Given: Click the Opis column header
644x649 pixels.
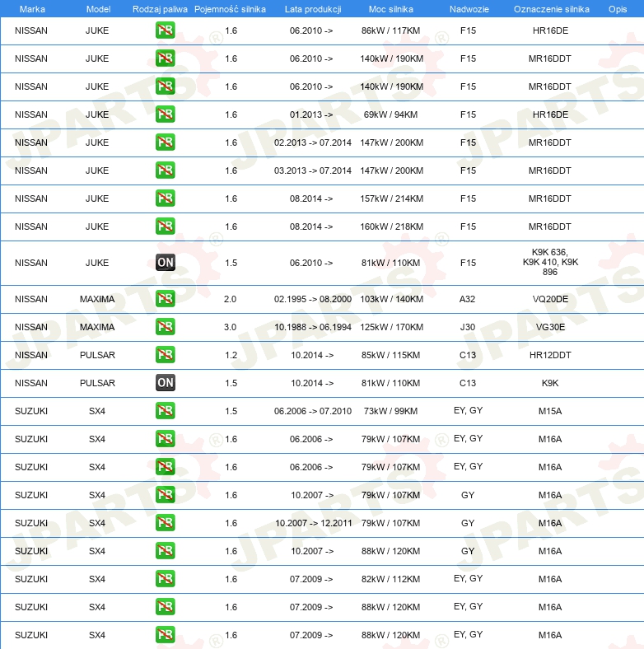Looking at the screenshot, I should (618, 9).
